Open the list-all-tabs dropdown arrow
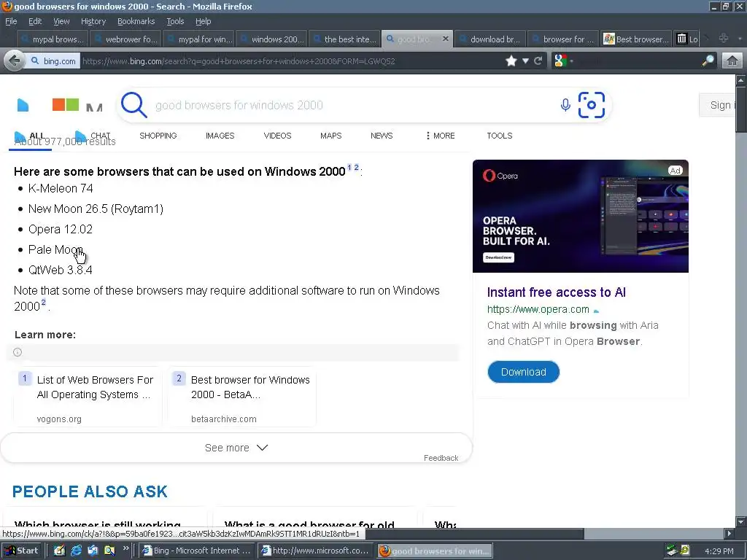 [x=740, y=39]
